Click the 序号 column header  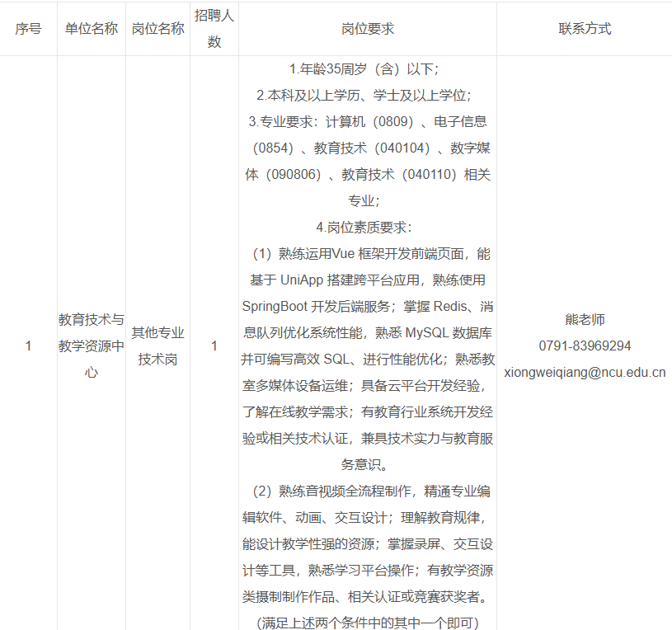pos(29,28)
